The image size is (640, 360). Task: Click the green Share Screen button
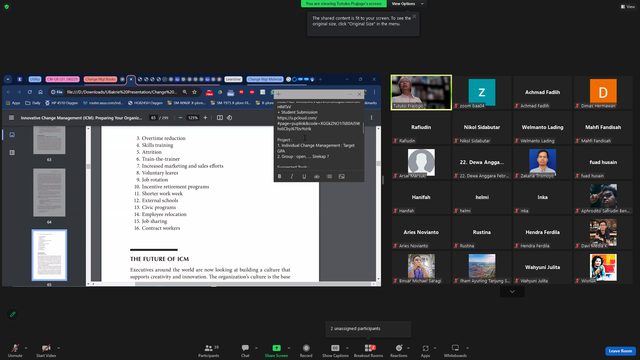pyautogui.click(x=276, y=350)
